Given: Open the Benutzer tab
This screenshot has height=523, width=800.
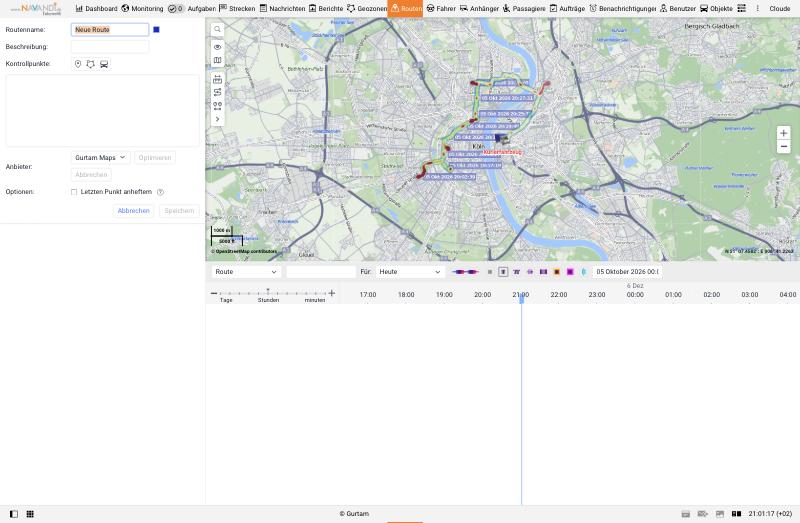Looking at the screenshot, I should click(x=678, y=9).
